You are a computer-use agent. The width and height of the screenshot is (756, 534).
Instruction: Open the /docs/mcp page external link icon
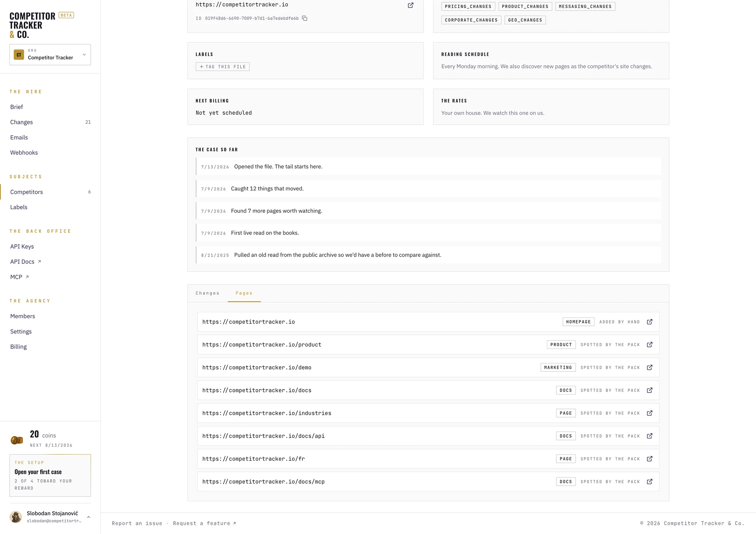649,481
